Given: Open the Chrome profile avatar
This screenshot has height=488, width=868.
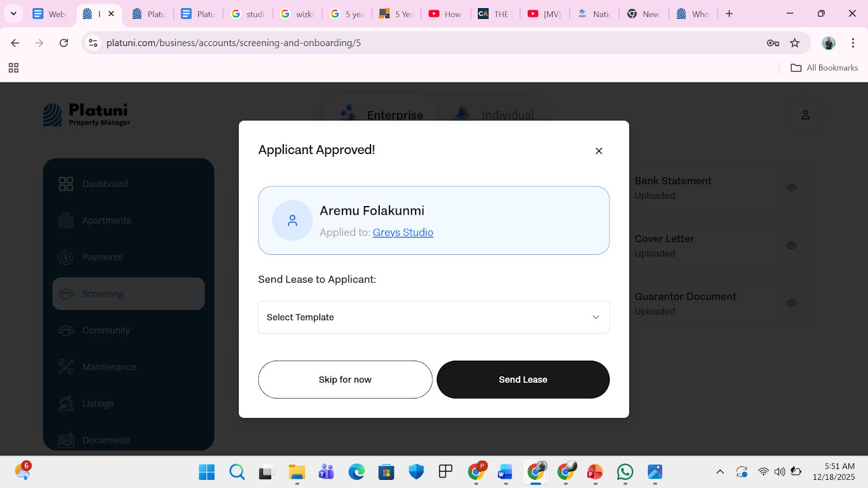Looking at the screenshot, I should coord(828,43).
